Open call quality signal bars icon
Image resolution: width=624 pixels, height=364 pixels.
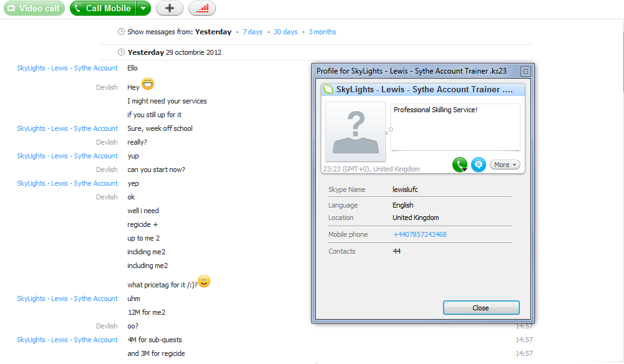pyautogui.click(x=202, y=8)
